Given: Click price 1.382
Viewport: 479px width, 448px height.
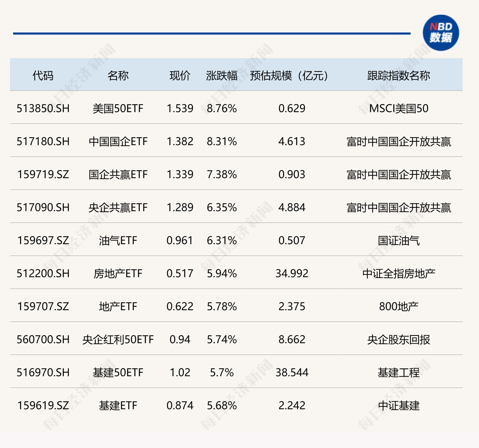Looking at the screenshot, I should (180, 141).
